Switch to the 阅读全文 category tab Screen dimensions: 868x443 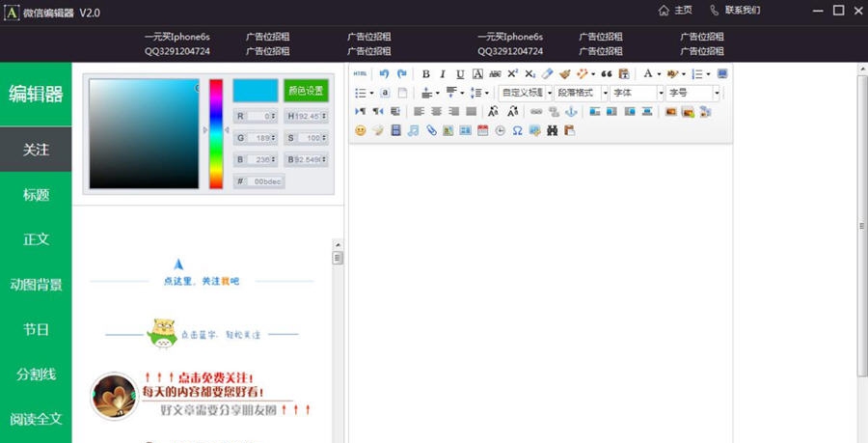click(x=36, y=419)
